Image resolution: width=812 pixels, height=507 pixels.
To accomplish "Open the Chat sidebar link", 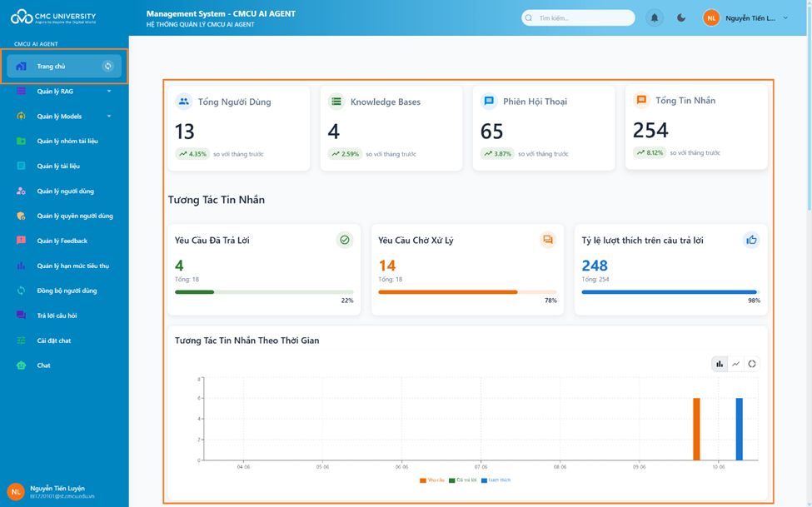I will click(43, 365).
